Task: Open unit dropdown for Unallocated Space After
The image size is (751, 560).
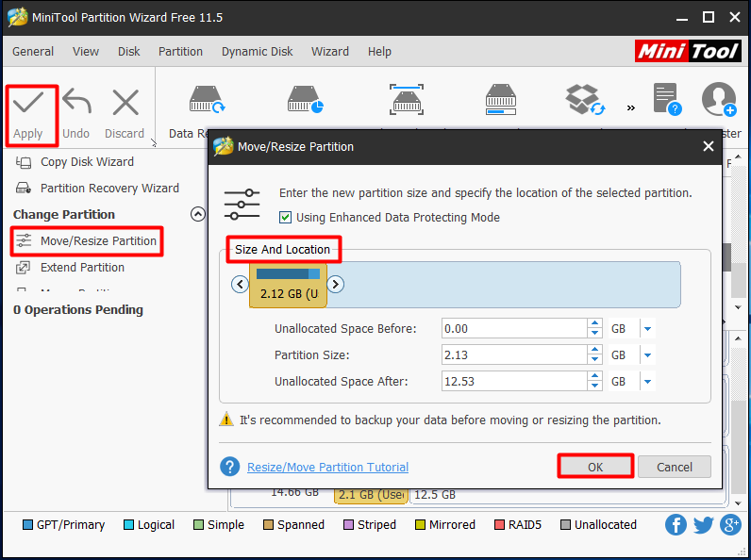Action: pyautogui.click(x=647, y=382)
